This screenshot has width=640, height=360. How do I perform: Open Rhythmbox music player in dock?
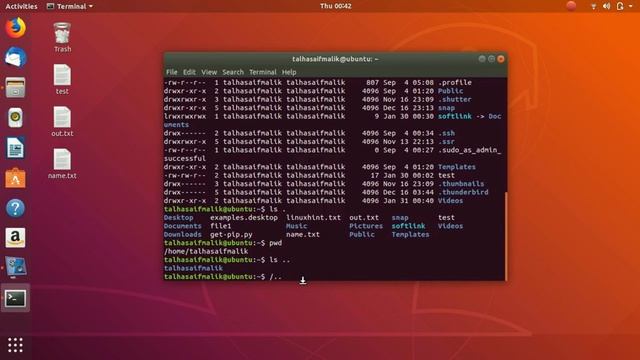tap(16, 118)
